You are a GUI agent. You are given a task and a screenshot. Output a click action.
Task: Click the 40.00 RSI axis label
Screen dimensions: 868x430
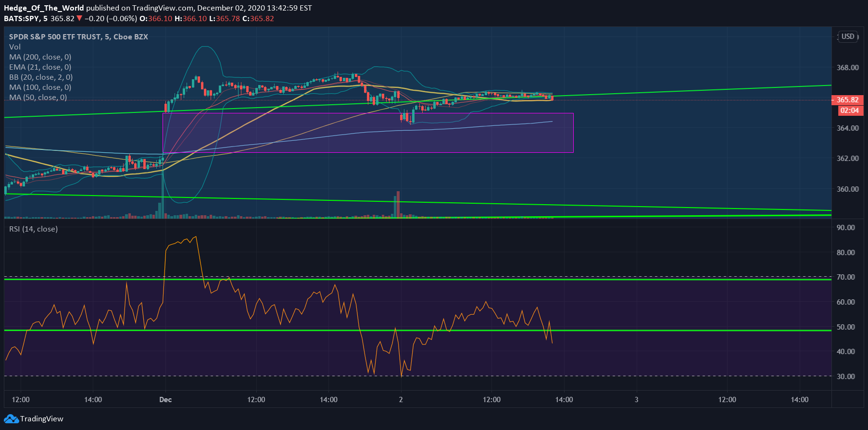pyautogui.click(x=846, y=351)
